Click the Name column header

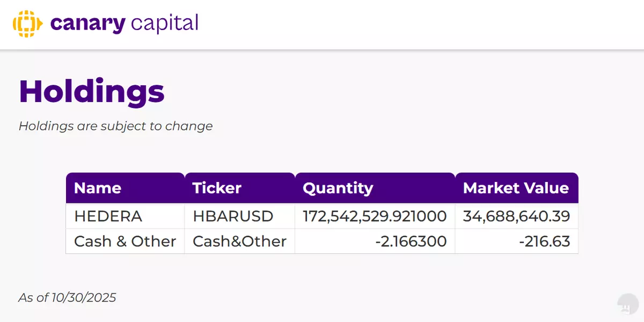98,188
